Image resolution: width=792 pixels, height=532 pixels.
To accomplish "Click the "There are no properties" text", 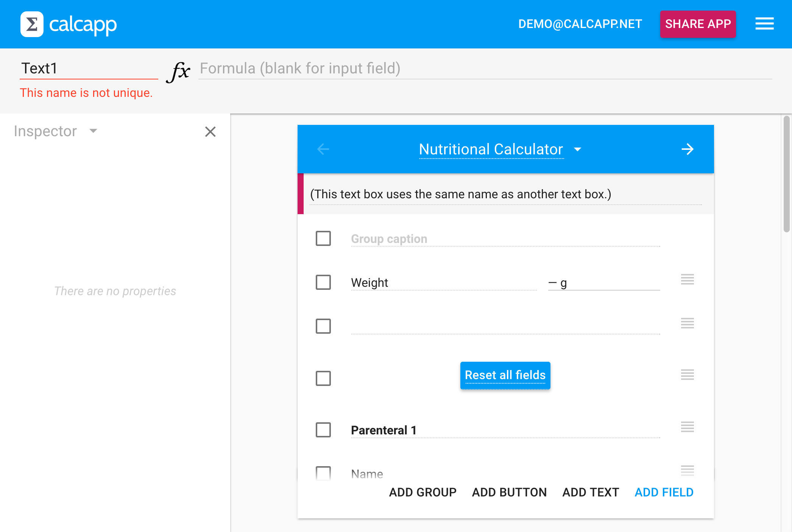I will click(115, 291).
